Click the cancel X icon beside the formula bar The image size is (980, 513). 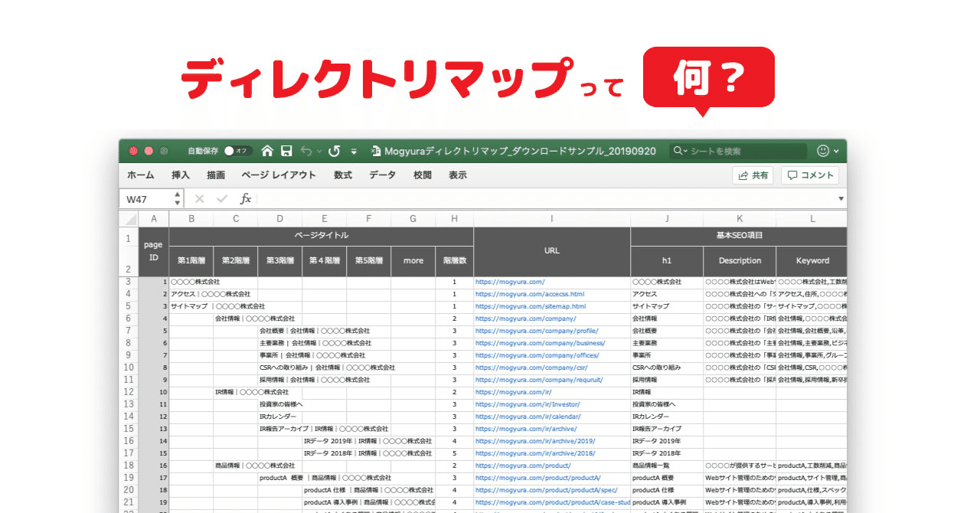tap(199, 198)
